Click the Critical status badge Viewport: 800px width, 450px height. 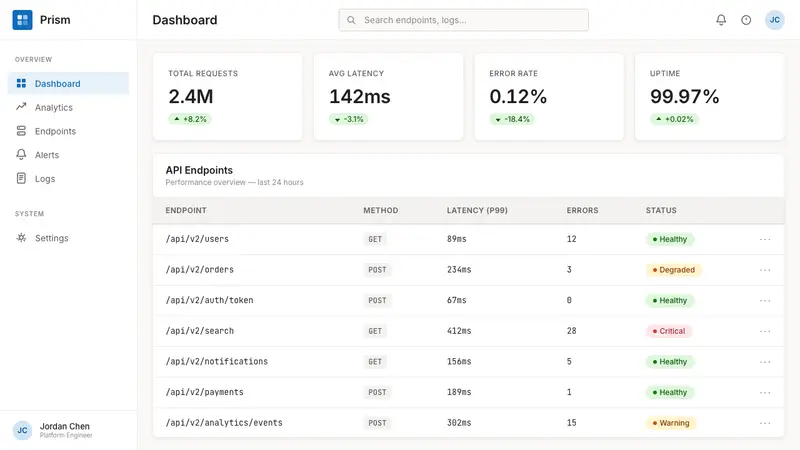click(x=669, y=331)
